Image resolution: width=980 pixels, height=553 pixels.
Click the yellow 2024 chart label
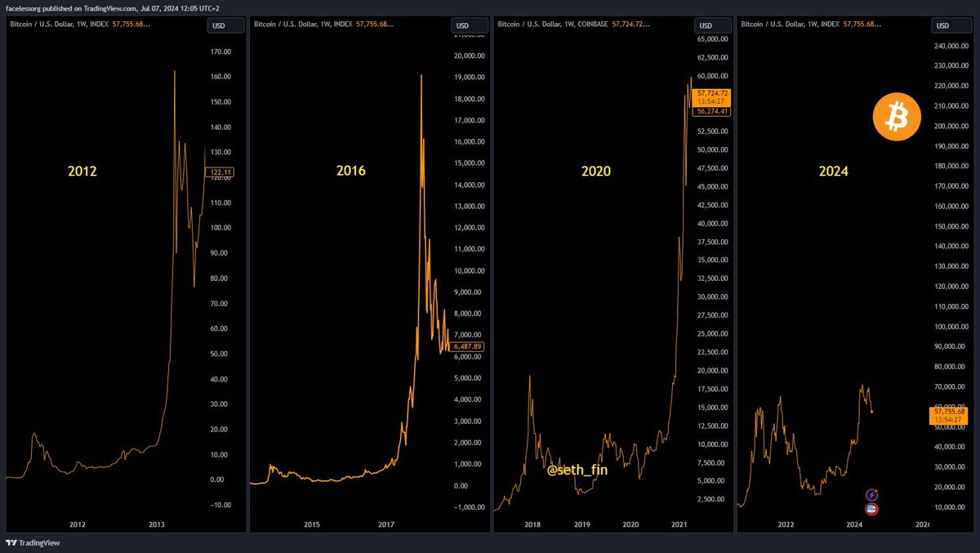[834, 172]
